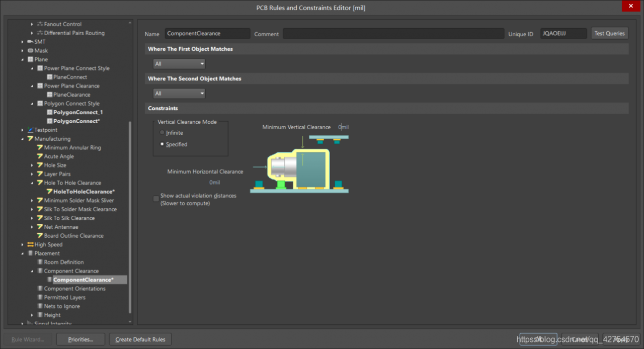
Task: Collapse the Plane tree node
Action: (x=23, y=59)
